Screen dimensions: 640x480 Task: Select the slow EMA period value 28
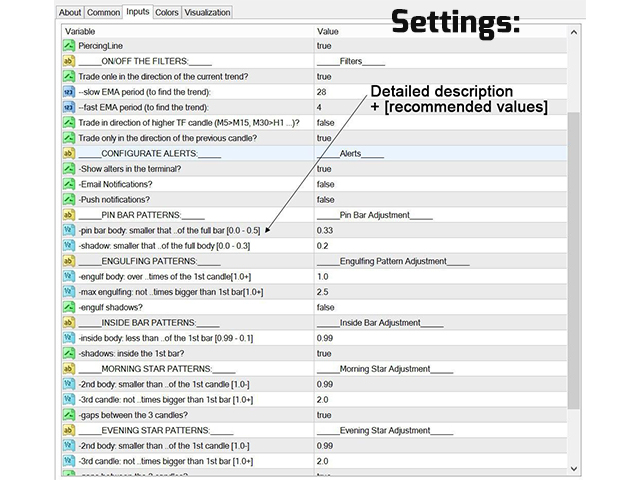[x=321, y=92]
